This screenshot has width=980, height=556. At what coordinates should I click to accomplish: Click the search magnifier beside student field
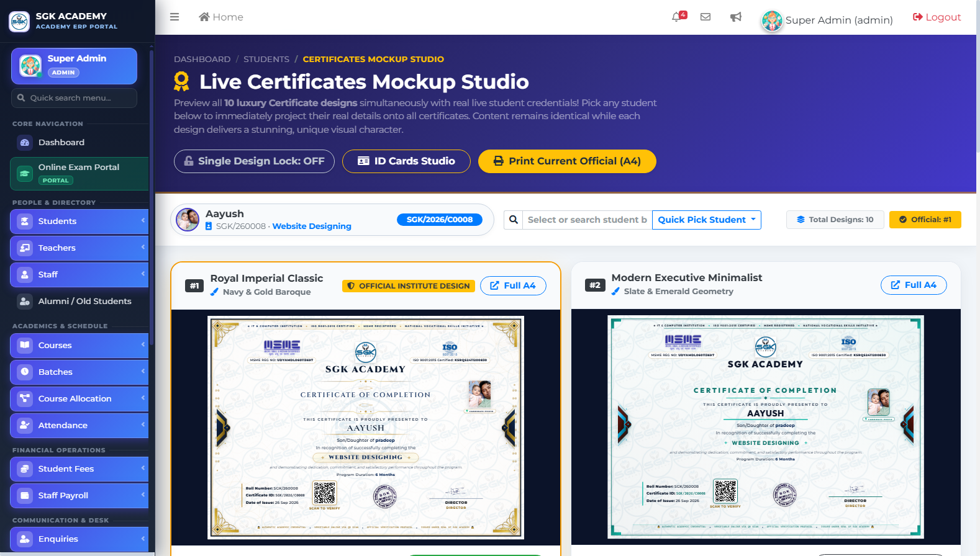(x=514, y=220)
